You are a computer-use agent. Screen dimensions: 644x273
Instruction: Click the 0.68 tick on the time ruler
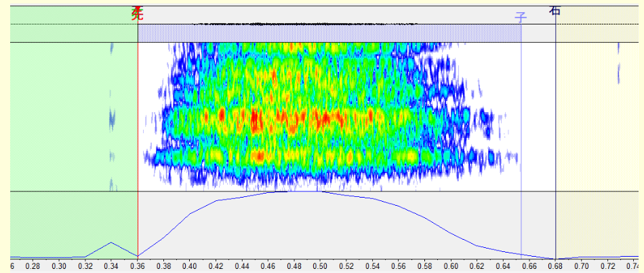(x=556, y=266)
